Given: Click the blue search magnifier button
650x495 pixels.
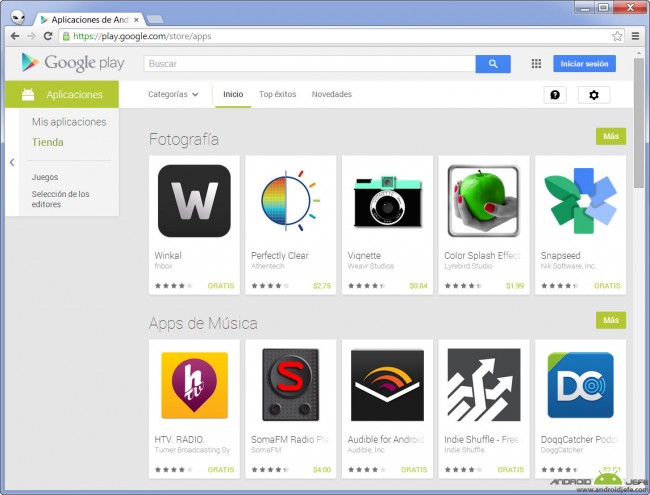Looking at the screenshot, I should (x=493, y=64).
